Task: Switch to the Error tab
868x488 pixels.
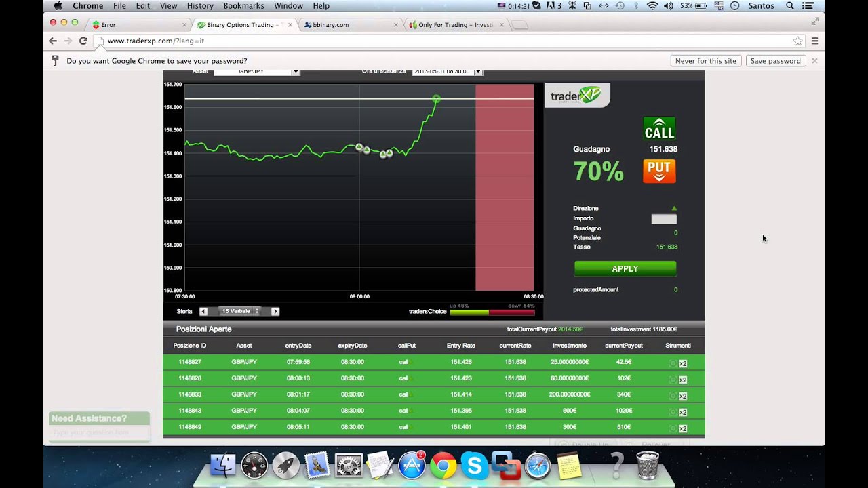Action: tap(138, 25)
